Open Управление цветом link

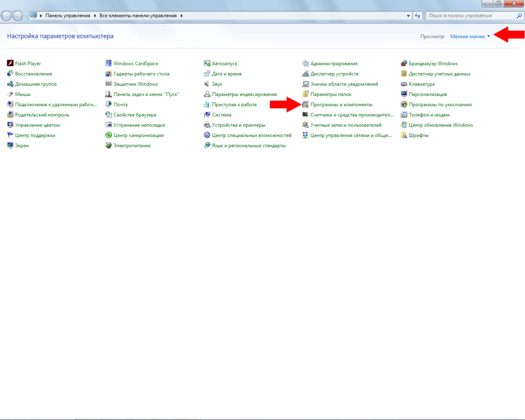[x=37, y=125]
